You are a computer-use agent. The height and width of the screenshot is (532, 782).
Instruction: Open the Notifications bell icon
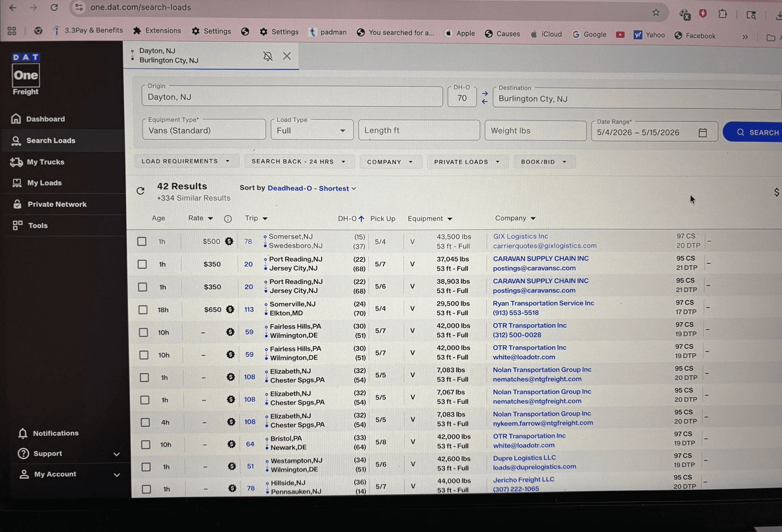pos(23,433)
